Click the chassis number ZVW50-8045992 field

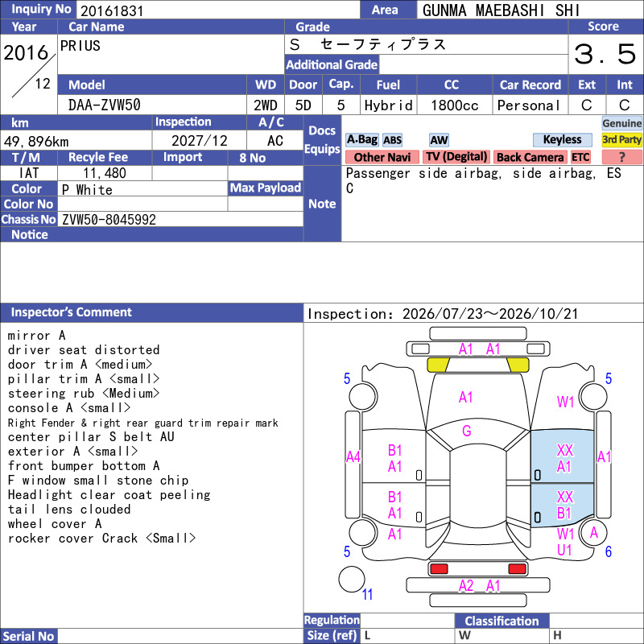(x=180, y=219)
